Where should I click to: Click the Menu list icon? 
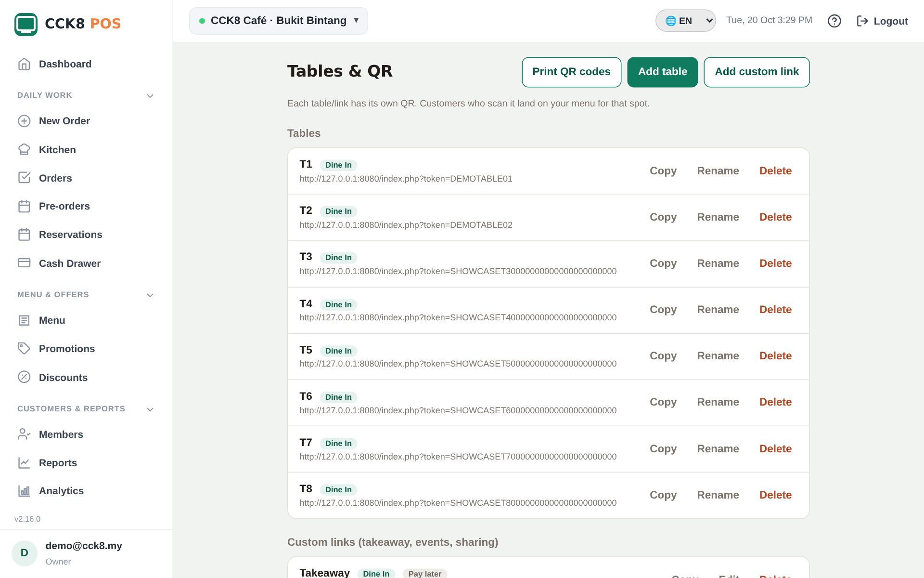[x=24, y=320]
